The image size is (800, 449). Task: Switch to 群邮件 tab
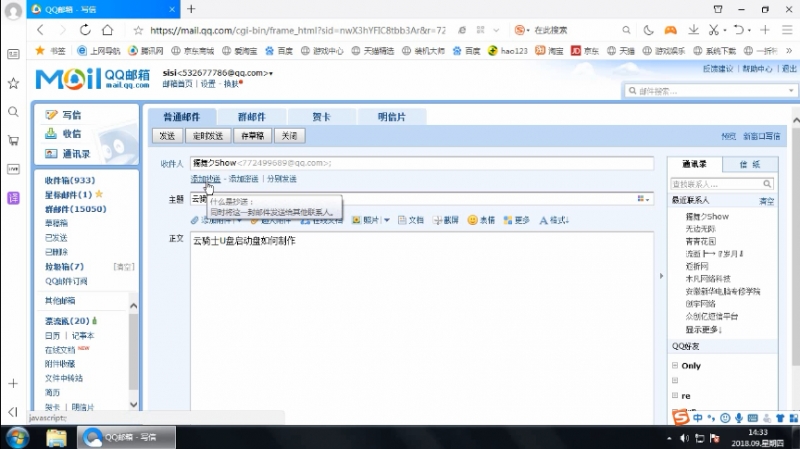click(x=252, y=117)
